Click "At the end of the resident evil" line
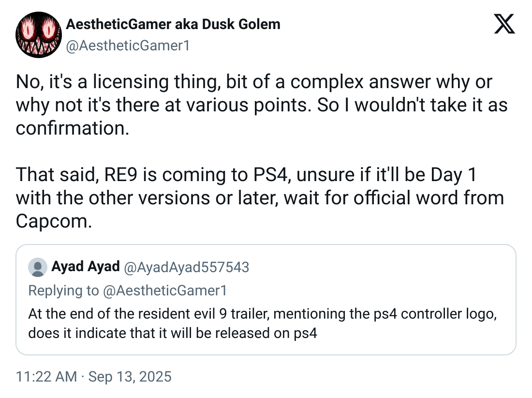Image resolution: width=532 pixels, height=398 pixels. 263,314
